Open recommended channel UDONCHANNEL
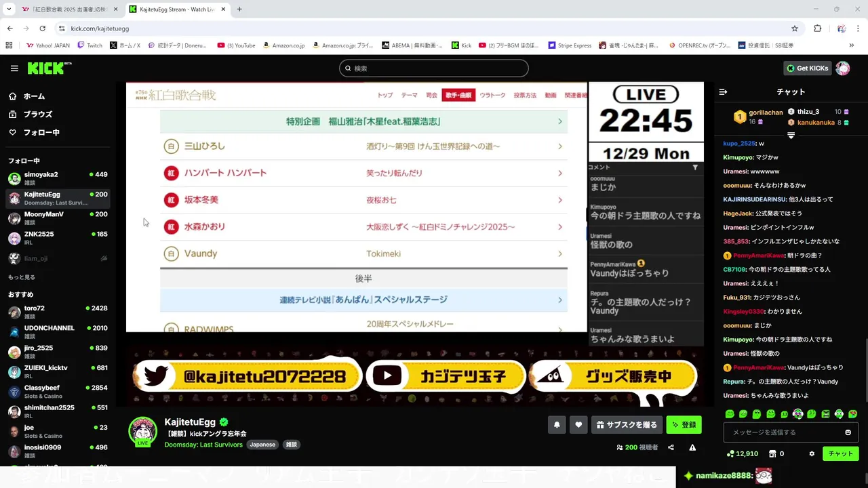This screenshot has height=488, width=868. 58,332
